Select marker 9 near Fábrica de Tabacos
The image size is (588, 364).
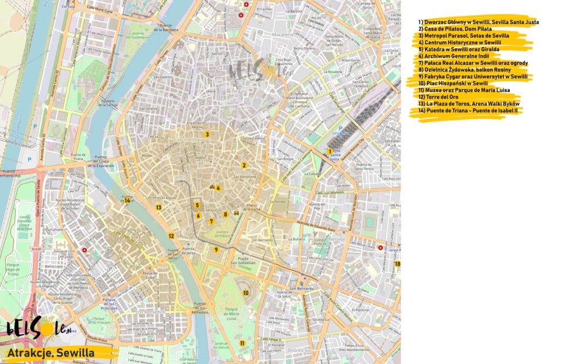click(216, 250)
